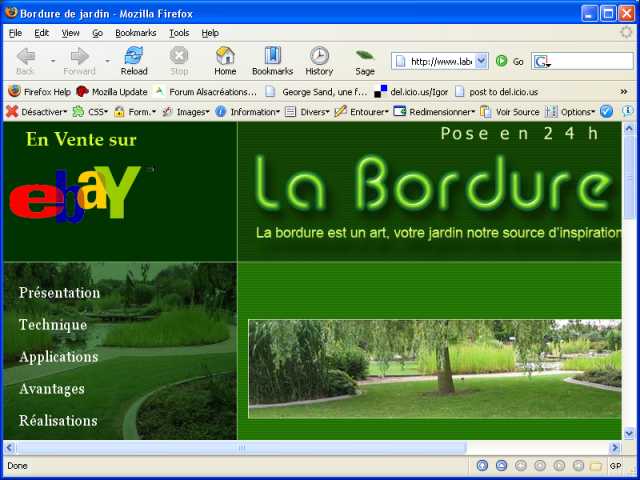This screenshot has width=640, height=480.
Task: Open the Firefox Help bookmark
Action: click(40, 92)
